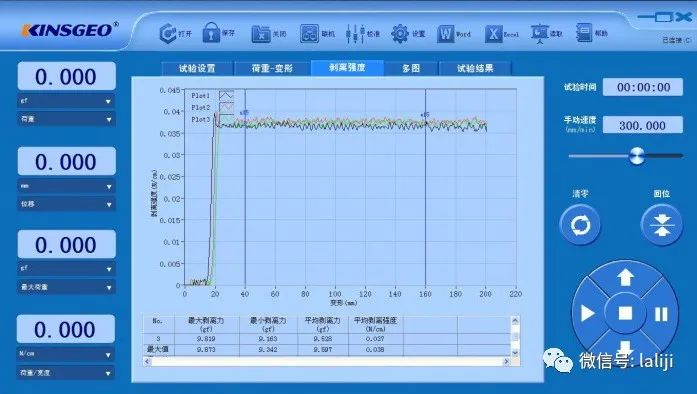The image size is (697, 394).
Task: Open the 帮助 (Help) book icon
Action: click(x=584, y=33)
